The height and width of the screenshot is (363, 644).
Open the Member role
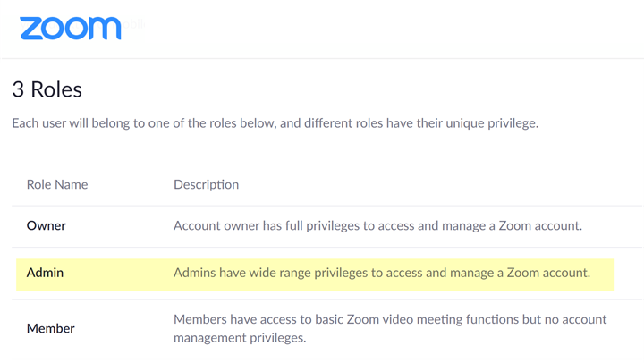50,328
